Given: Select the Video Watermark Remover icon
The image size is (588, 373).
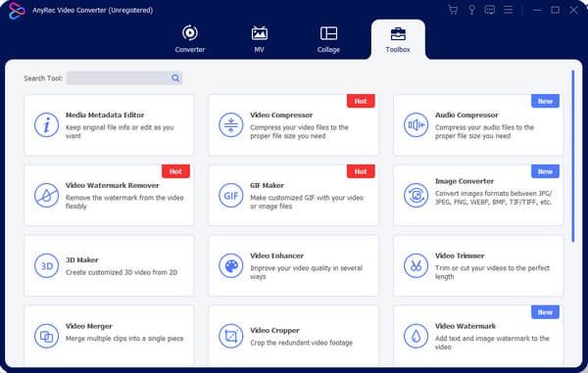Looking at the screenshot, I should [46, 195].
